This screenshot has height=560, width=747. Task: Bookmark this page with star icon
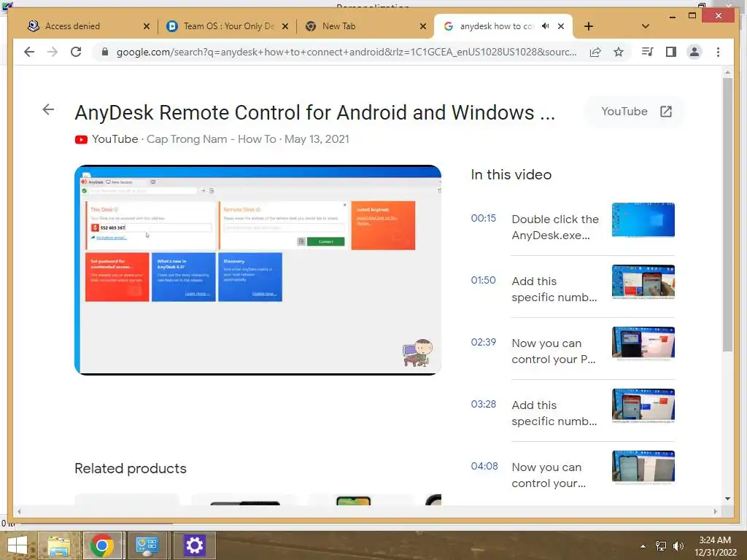click(x=619, y=52)
